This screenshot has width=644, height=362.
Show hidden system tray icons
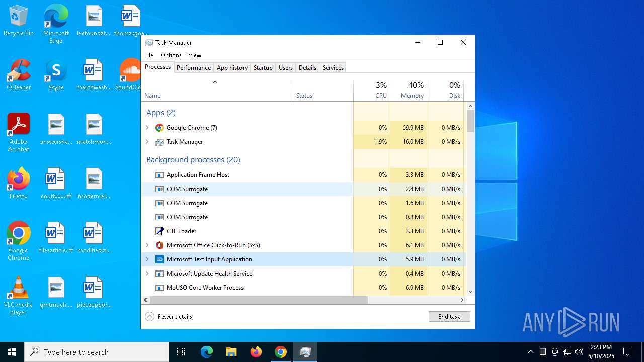pyautogui.click(x=530, y=352)
